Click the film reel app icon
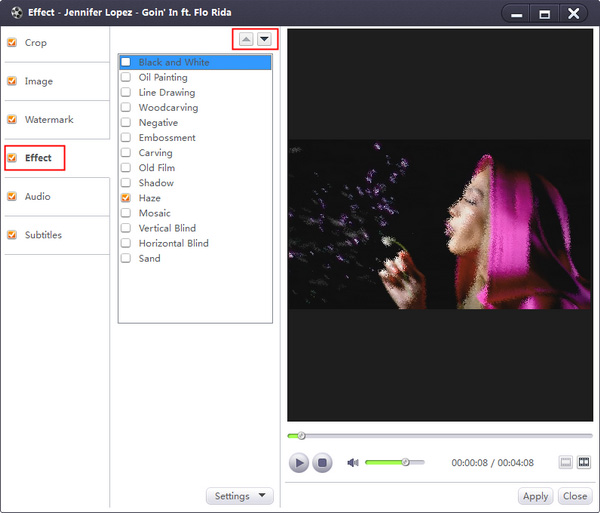 [x=16, y=13]
